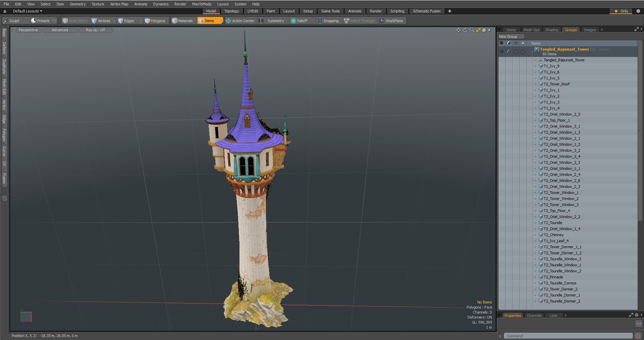The width and height of the screenshot is (644, 340).
Task: Open viewport settings gear
Action: 484,30
